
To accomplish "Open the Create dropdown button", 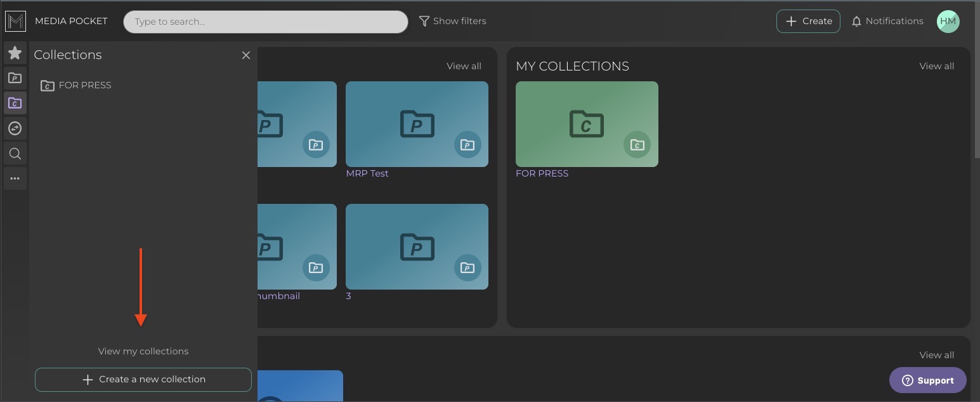I will [808, 21].
